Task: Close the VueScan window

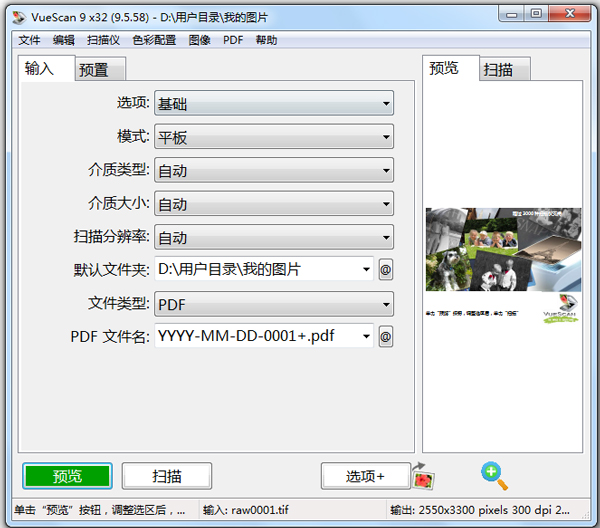Action: coord(570,14)
